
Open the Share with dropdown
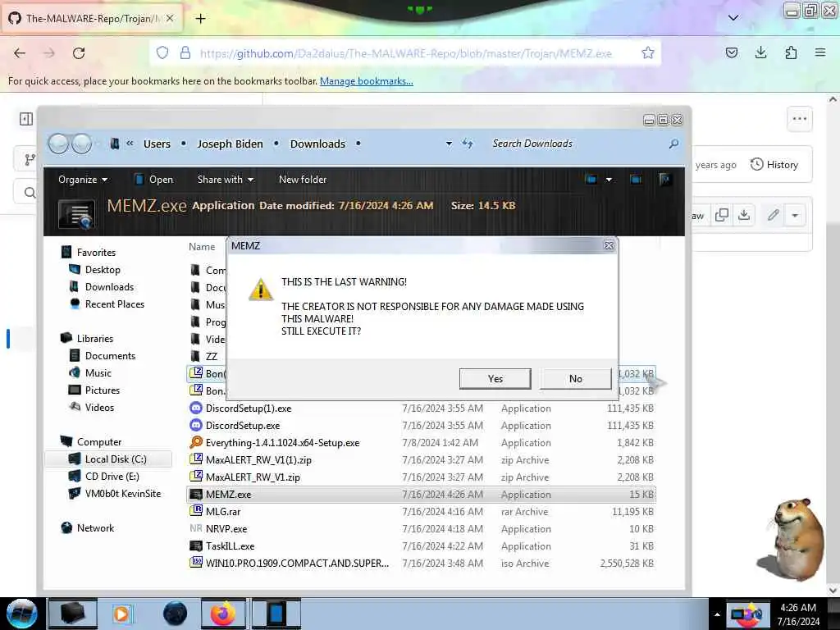225,180
